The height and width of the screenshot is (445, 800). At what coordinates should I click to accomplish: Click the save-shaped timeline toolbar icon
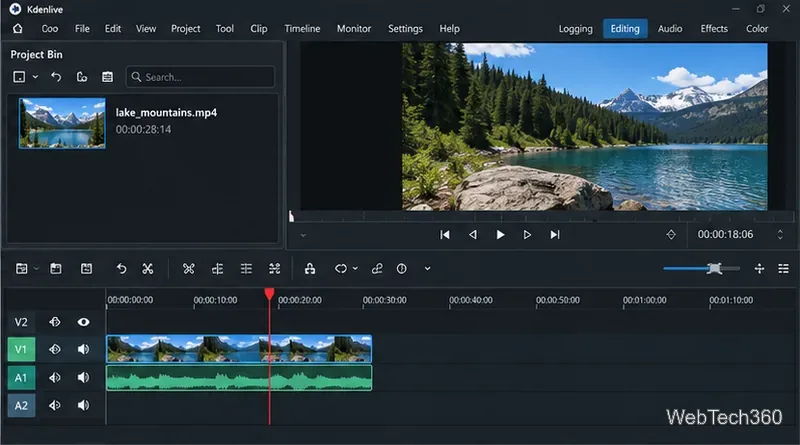86,269
